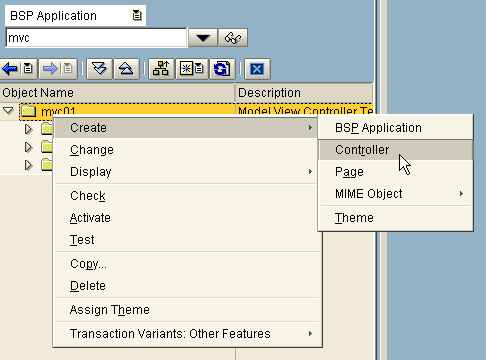Choose Change from context menu
This screenshot has height=360, width=486.
click(x=186, y=150)
